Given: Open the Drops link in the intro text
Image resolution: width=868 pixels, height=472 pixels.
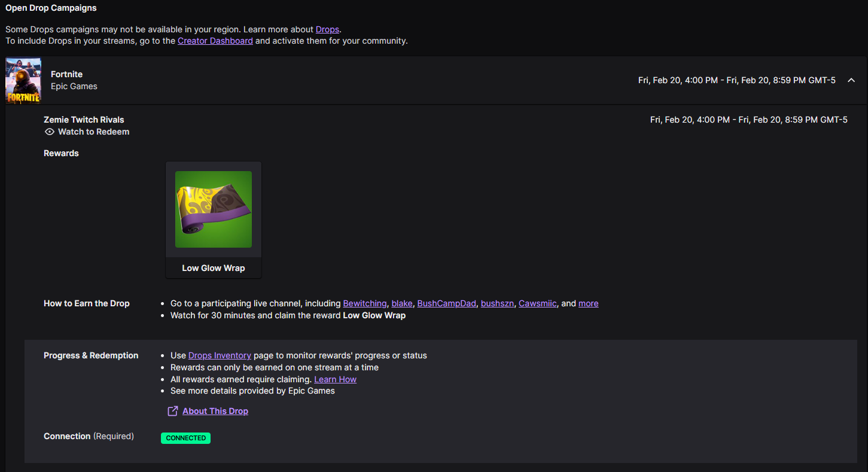Looking at the screenshot, I should pos(327,29).
